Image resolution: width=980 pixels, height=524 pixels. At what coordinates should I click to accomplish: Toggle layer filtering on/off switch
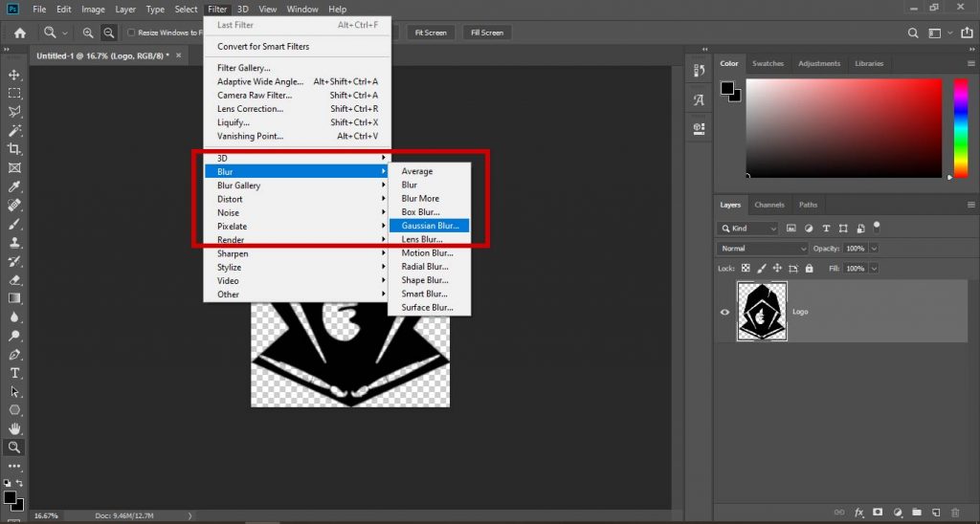pos(877,226)
